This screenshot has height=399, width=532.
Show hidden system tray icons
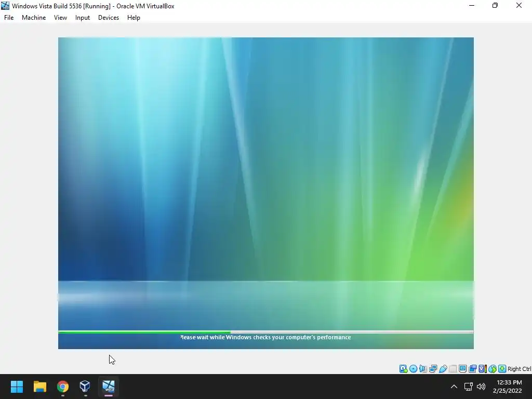coord(454,387)
